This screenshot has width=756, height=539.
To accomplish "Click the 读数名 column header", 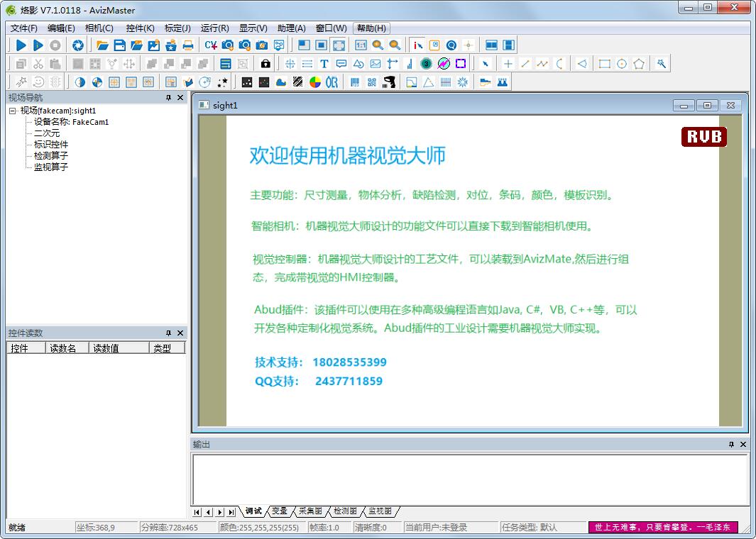I will tap(67, 348).
